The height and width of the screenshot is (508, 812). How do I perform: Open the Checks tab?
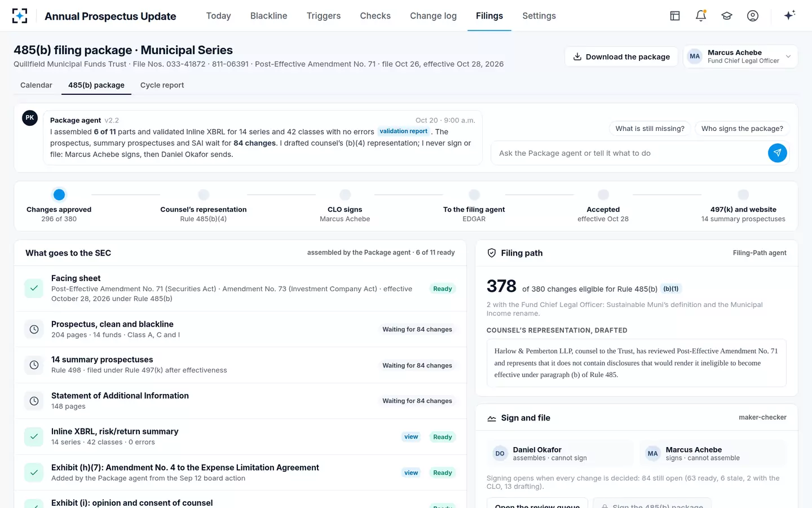tap(376, 16)
